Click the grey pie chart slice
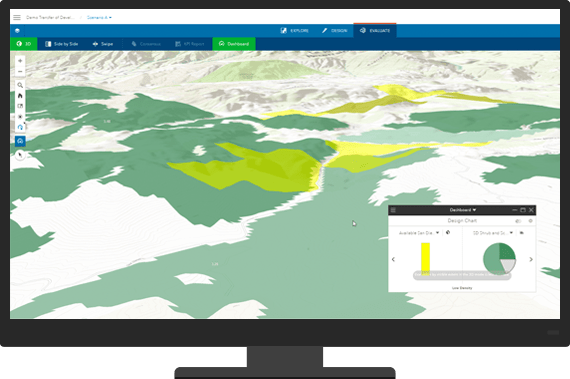The image size is (570, 379). [509, 266]
